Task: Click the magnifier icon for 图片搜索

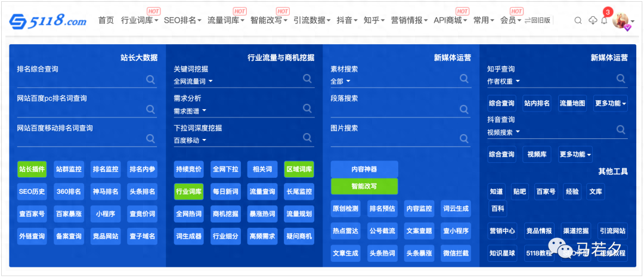Action: 464,138
